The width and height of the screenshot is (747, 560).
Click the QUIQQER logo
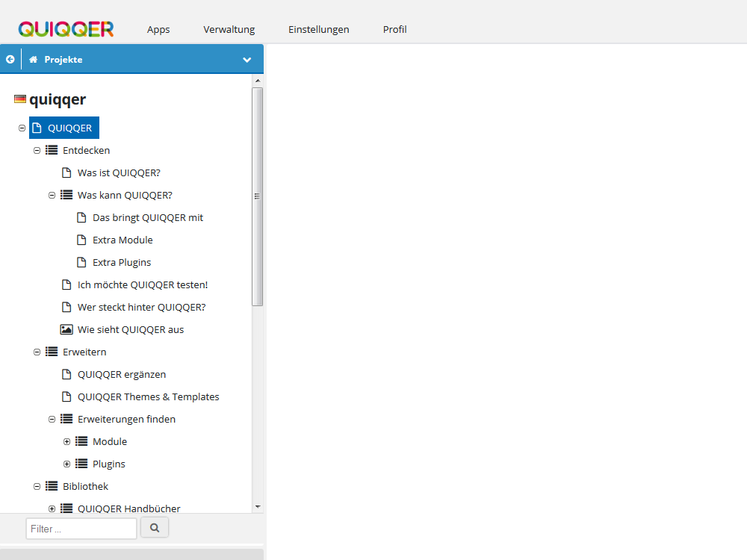click(66, 29)
